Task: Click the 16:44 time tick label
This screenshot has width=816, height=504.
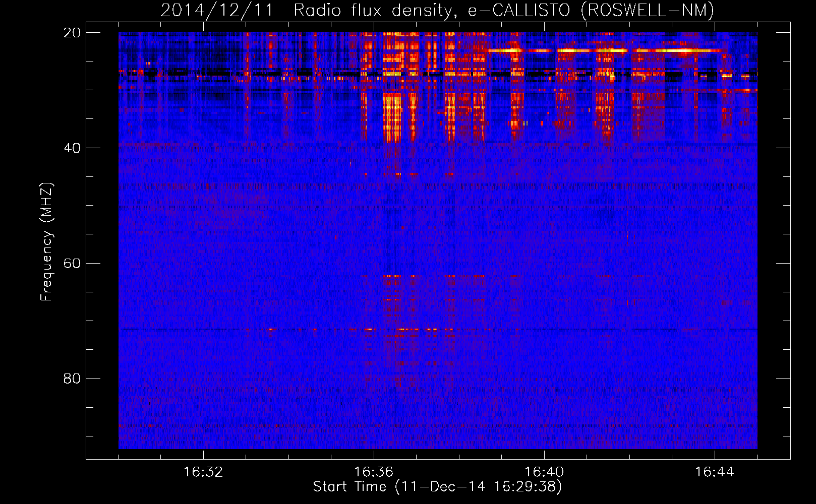Action: 715,472
